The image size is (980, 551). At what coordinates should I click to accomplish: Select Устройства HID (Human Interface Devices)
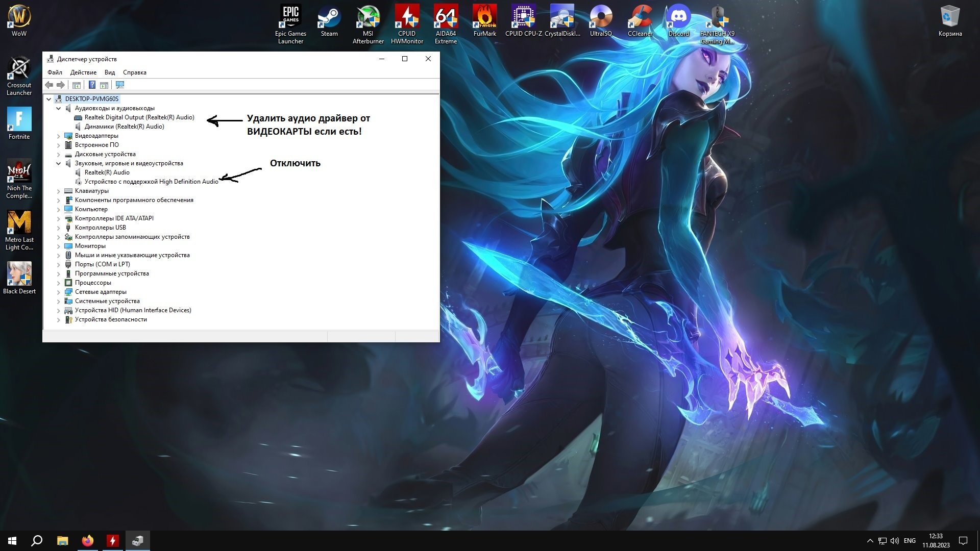133,310
